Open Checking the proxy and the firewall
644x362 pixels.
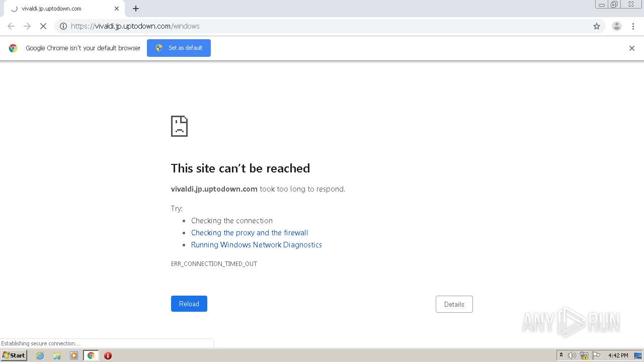[x=250, y=233]
